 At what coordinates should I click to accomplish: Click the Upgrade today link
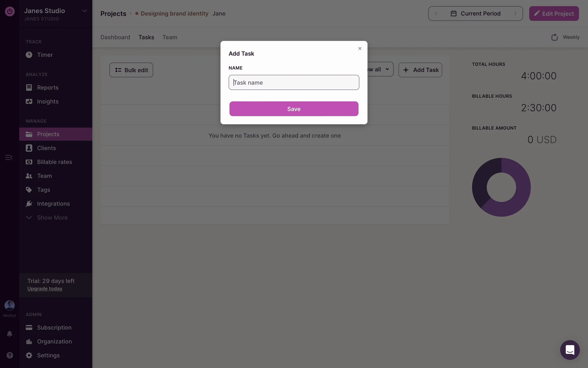click(x=45, y=289)
